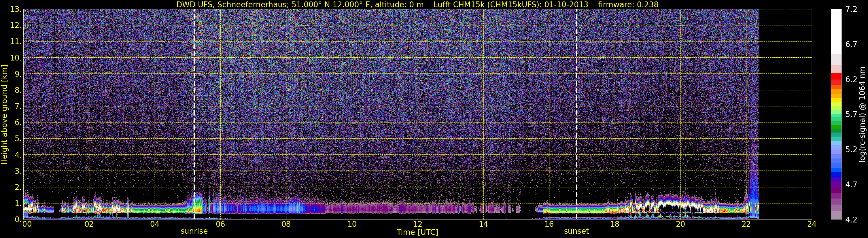Click the height axis tick label '2.'

pos(18,188)
